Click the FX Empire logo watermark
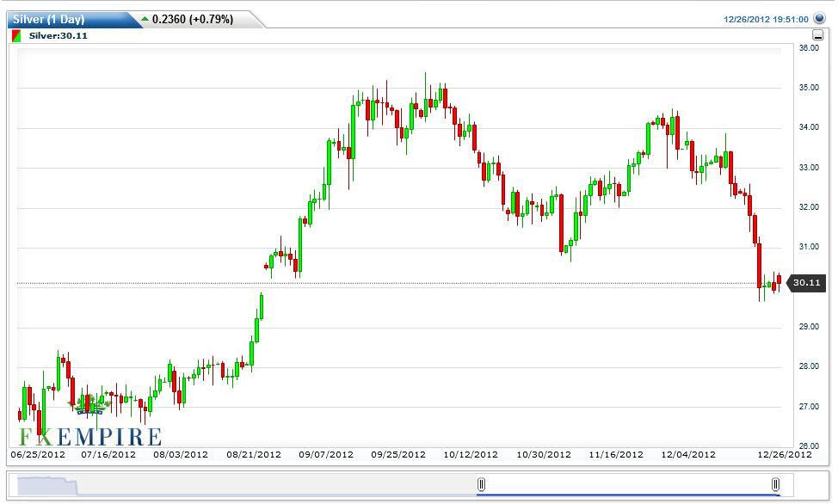The width and height of the screenshot is (838, 504). (x=89, y=427)
